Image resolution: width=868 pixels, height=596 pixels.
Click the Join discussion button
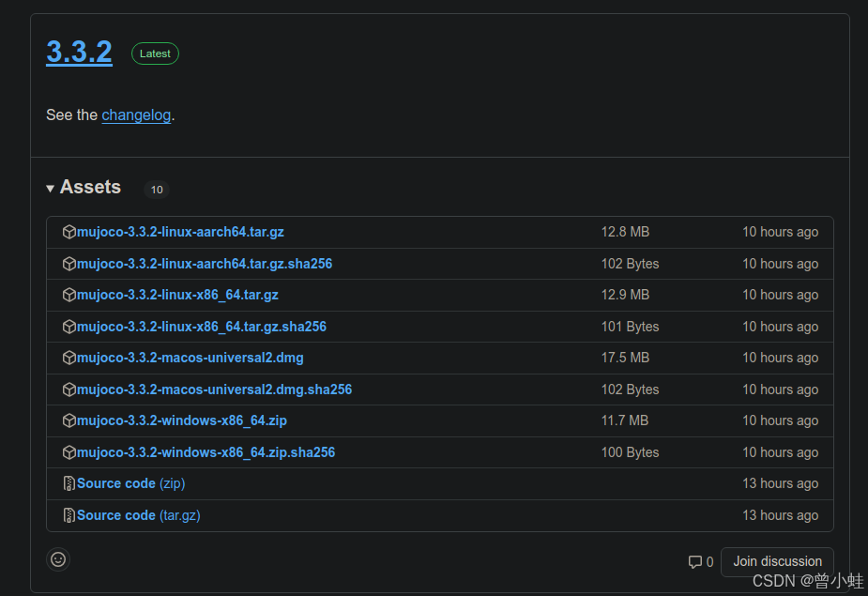(x=777, y=561)
